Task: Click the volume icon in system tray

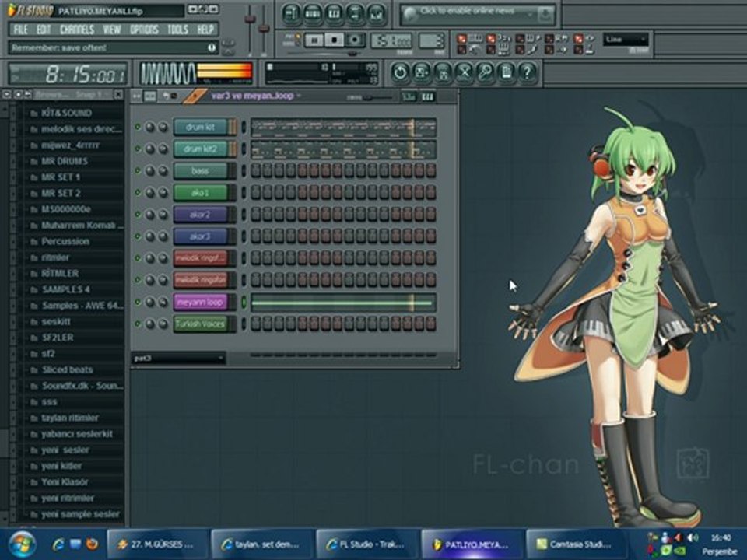Action: click(x=693, y=537)
